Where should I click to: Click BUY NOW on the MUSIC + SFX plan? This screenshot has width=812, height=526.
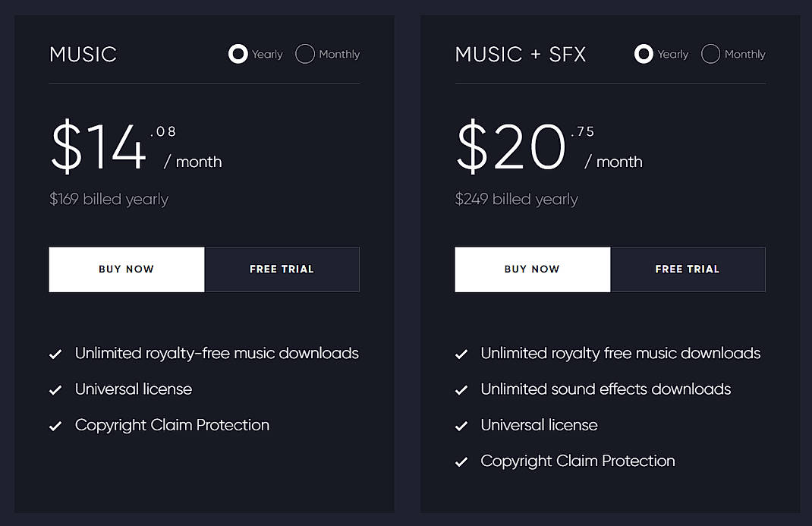tap(532, 269)
